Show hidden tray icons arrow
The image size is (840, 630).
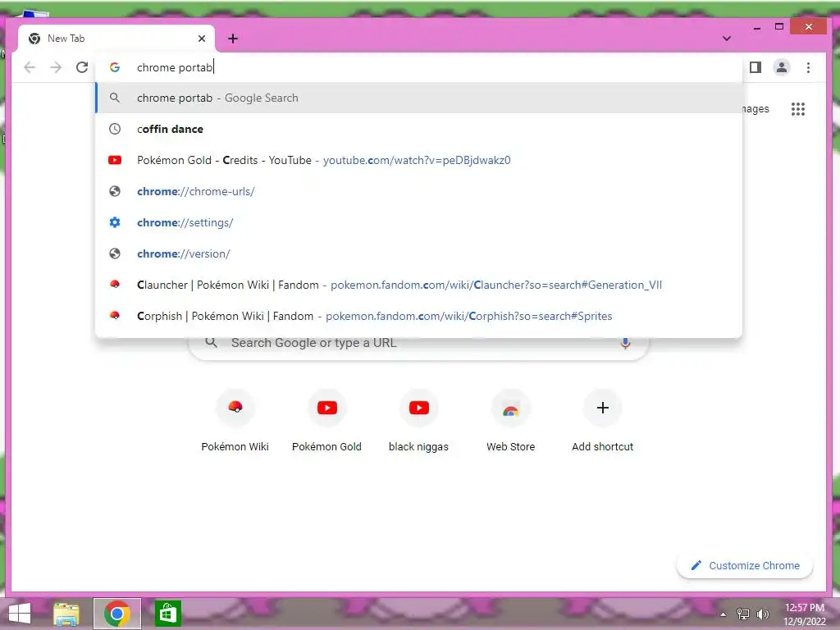pos(723,614)
